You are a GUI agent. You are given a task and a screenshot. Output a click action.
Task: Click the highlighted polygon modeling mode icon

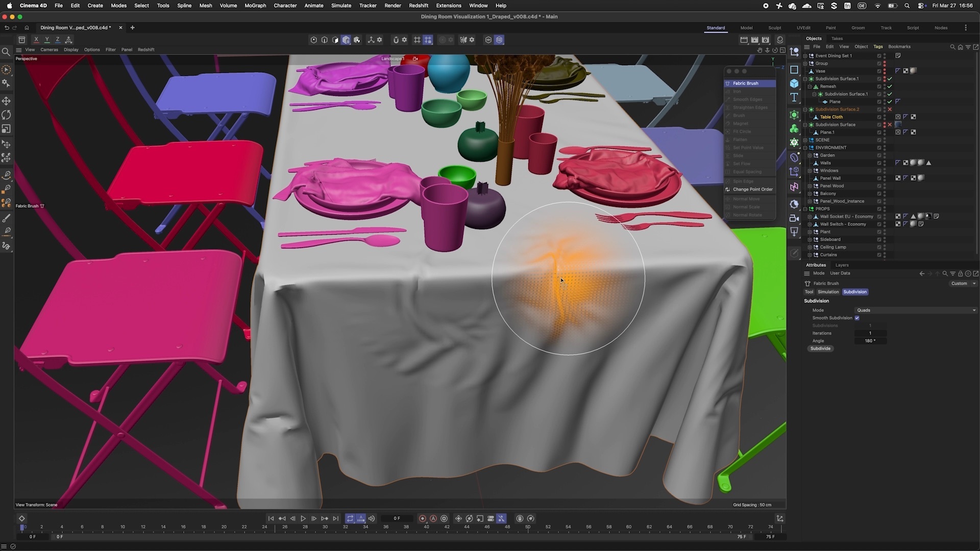346,39
